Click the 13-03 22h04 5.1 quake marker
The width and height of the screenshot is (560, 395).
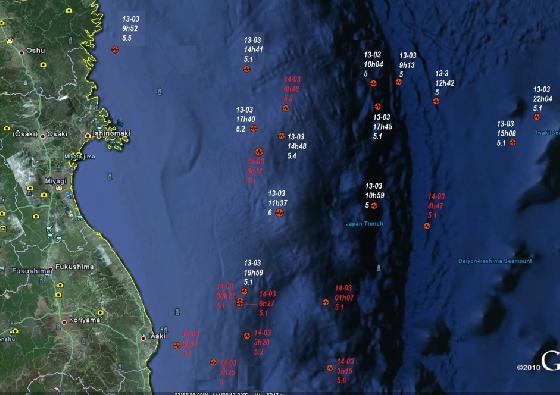[x=537, y=117]
